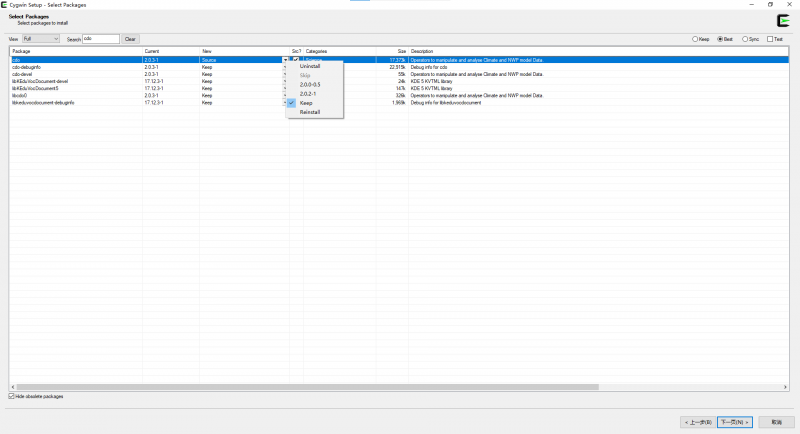Click the Search field containing cdo

point(100,39)
